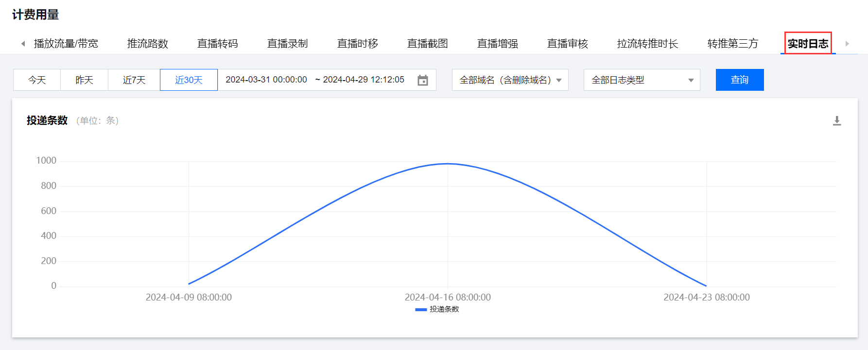868x350 pixels.
Task: View the 直播截图 tab
Action: 428,44
